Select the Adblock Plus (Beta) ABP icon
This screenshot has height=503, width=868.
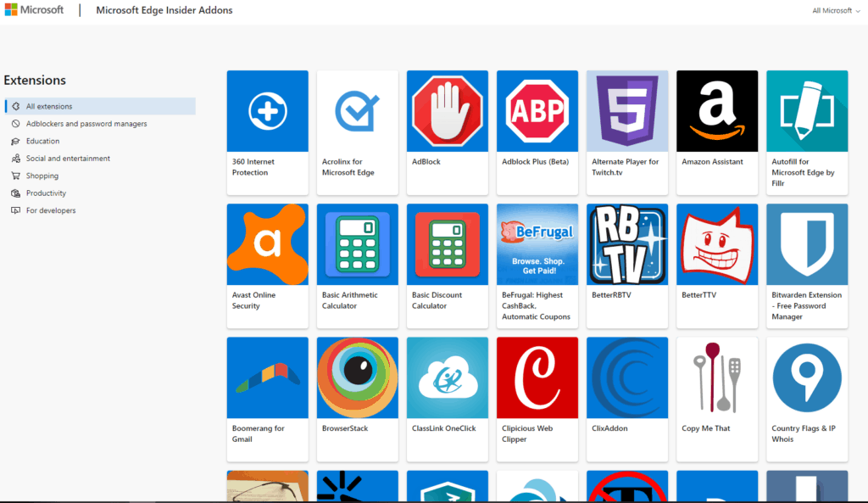tap(537, 111)
